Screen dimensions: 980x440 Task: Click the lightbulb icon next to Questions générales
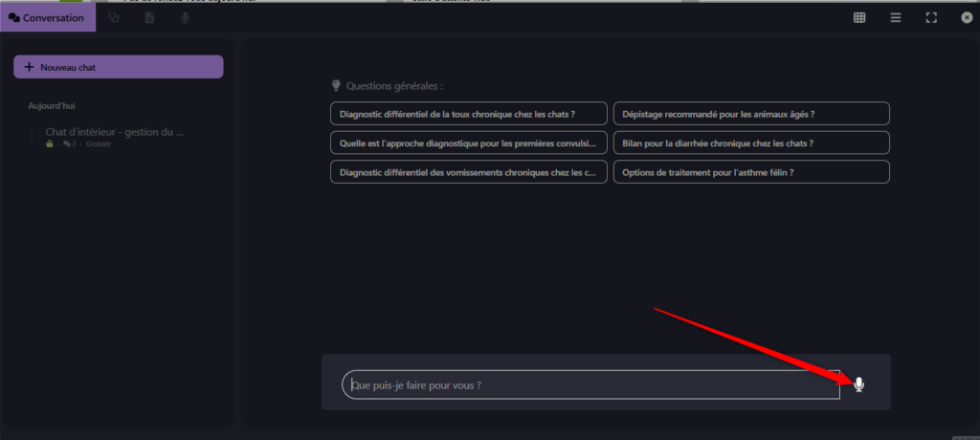[x=336, y=85]
